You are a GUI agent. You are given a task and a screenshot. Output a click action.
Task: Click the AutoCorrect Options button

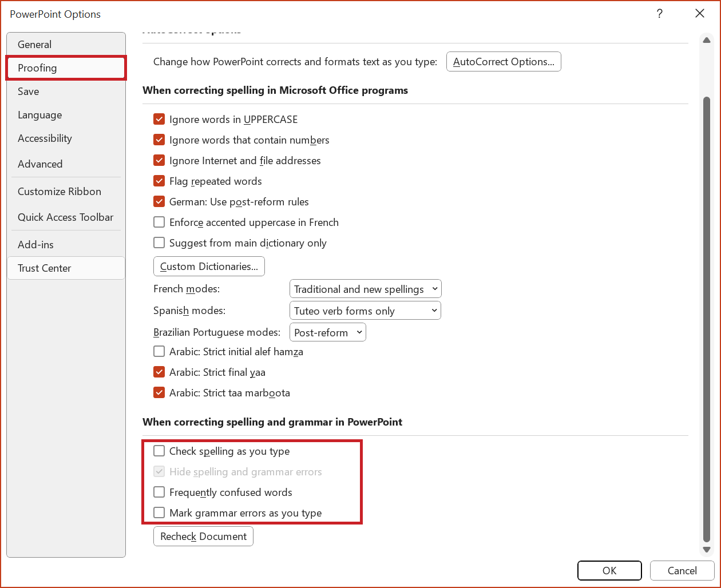coord(504,62)
